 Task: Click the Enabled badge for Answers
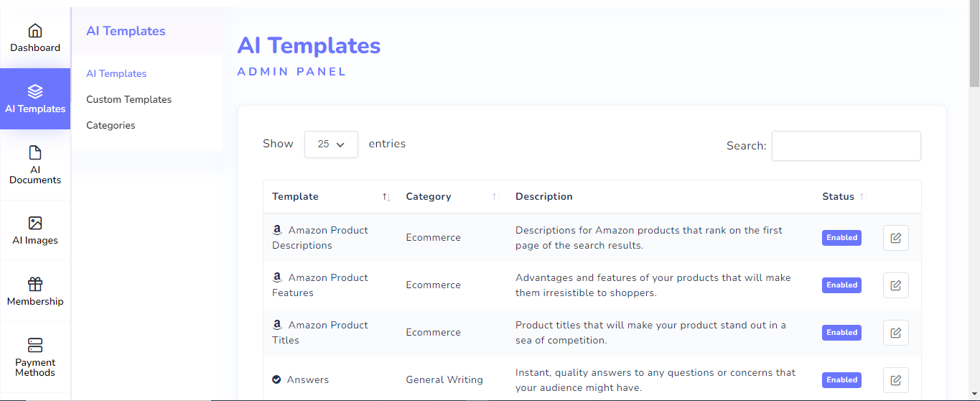841,380
